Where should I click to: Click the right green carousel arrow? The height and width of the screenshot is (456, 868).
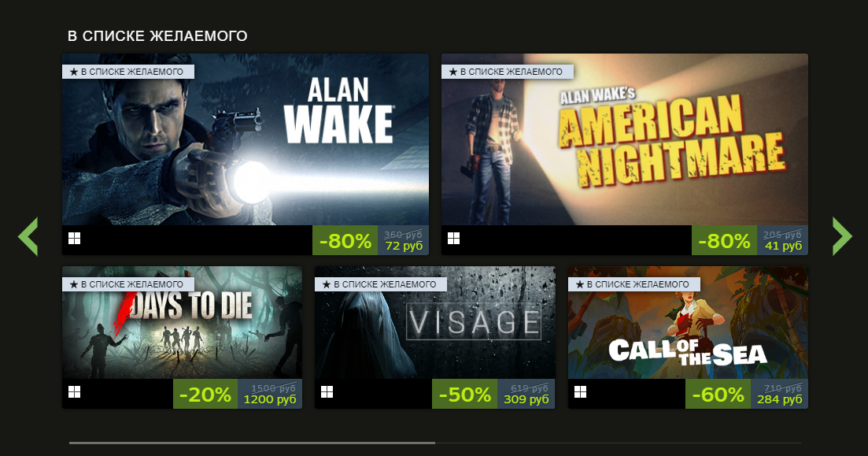point(842,236)
